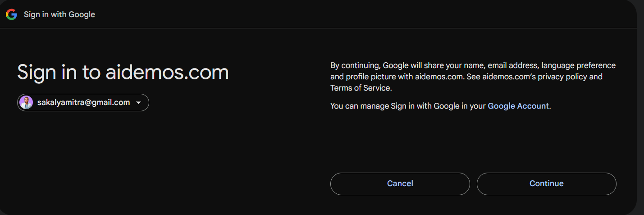The height and width of the screenshot is (215, 644).
Task: Expand the account chooser caret arrow
Action: tap(139, 103)
